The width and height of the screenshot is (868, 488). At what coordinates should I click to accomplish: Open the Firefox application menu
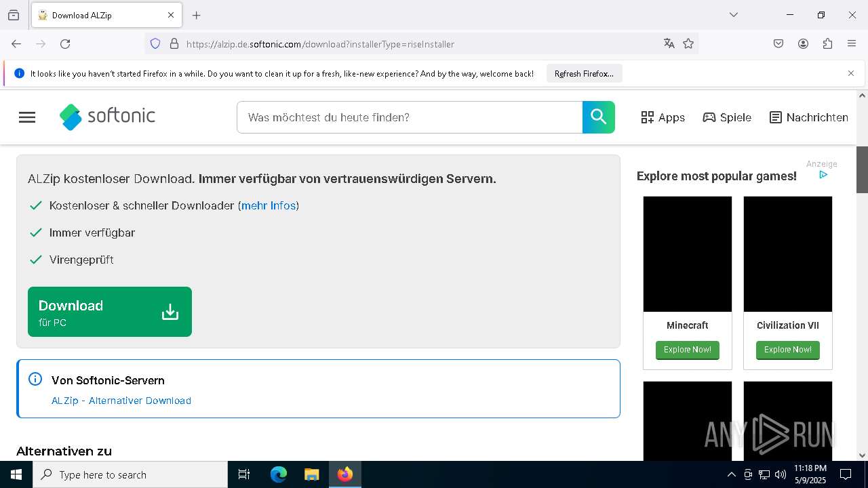[x=852, y=44]
